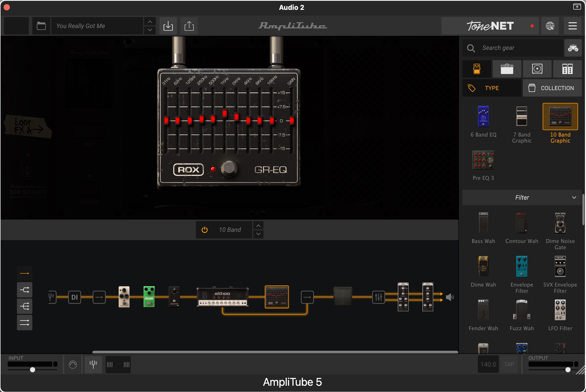Click the 1KHz band slider handle
This screenshot has height=392, width=586.
[x=225, y=113]
